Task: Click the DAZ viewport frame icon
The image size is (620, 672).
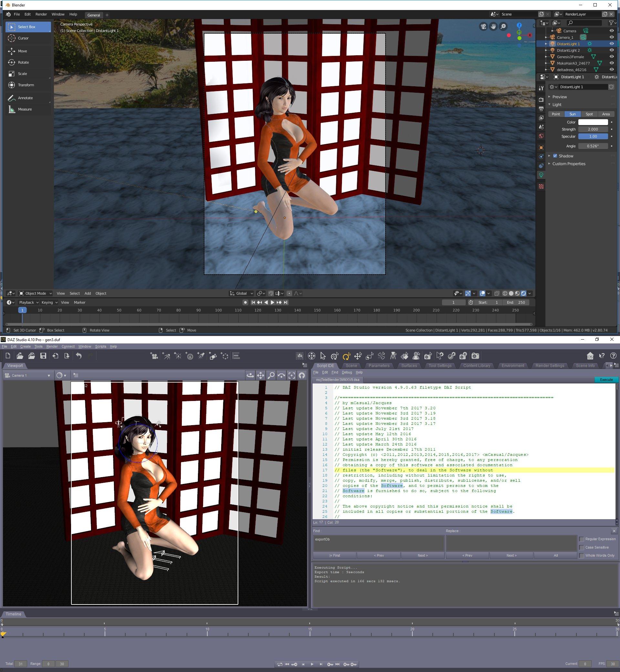Action: pyautogui.click(x=292, y=376)
